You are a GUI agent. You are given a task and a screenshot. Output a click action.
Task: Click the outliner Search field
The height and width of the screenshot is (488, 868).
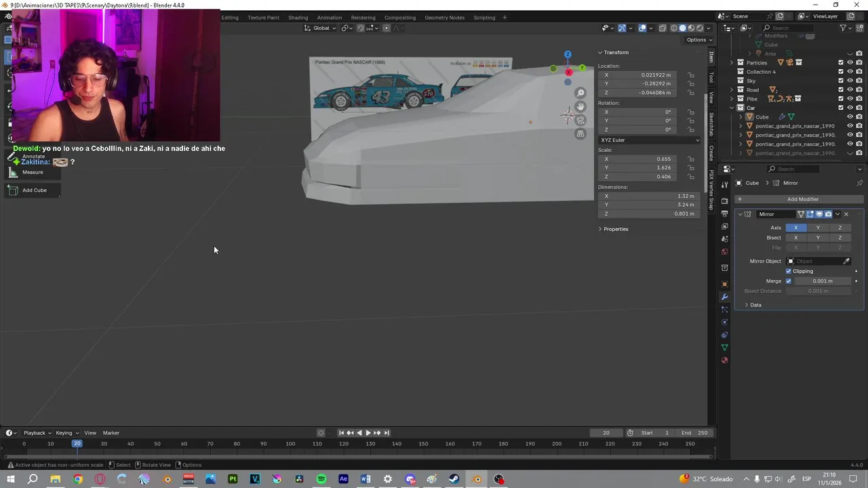789,28
